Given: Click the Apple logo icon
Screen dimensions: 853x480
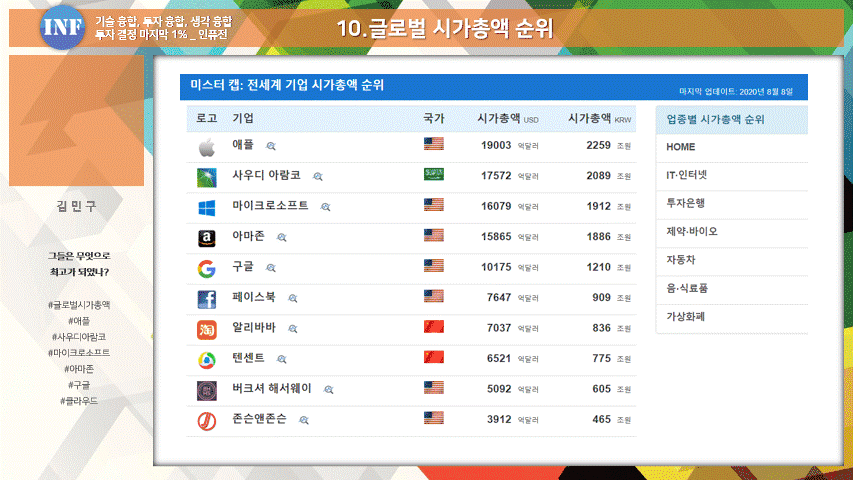Looking at the screenshot, I should (x=207, y=147).
